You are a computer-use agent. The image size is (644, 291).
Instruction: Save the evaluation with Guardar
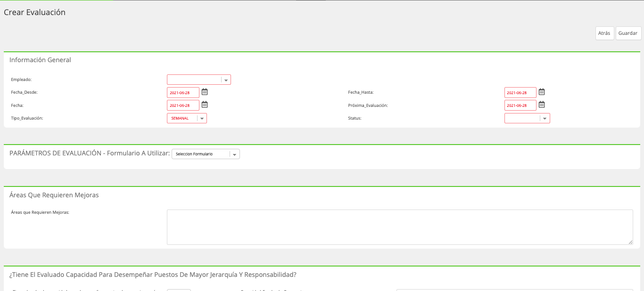click(628, 33)
